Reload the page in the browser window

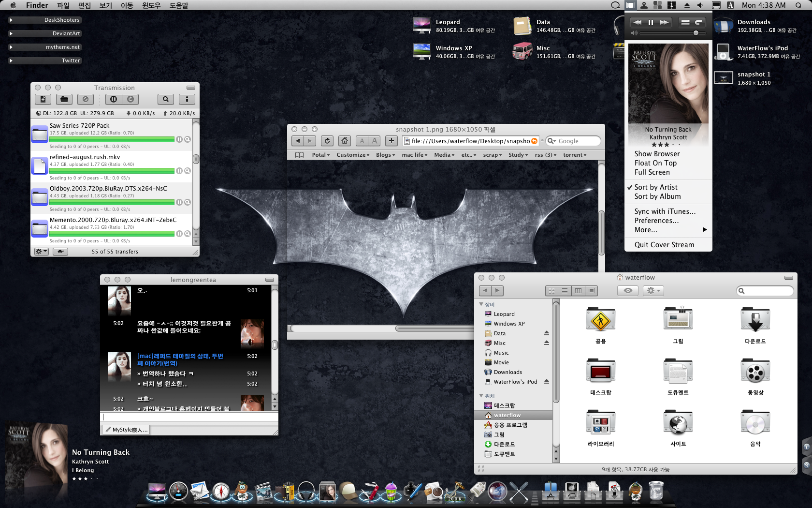coord(327,141)
